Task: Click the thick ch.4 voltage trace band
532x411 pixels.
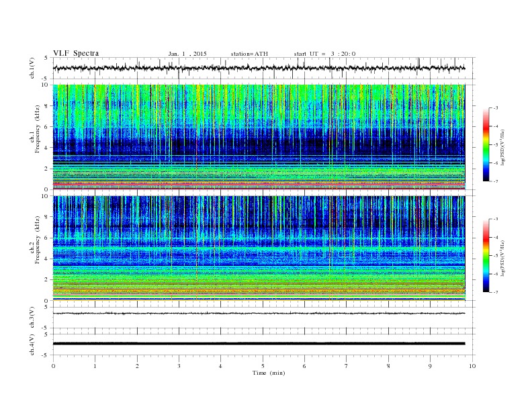Action: point(259,344)
